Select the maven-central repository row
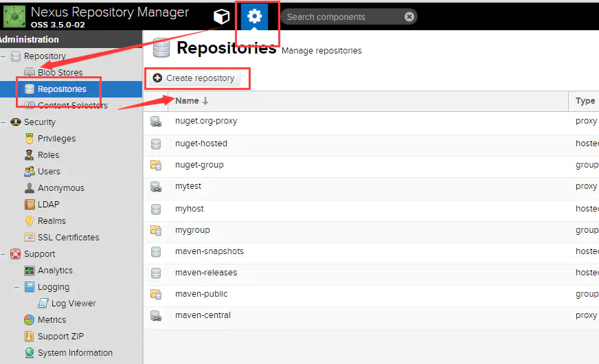This screenshot has width=599, height=364. 372,317
